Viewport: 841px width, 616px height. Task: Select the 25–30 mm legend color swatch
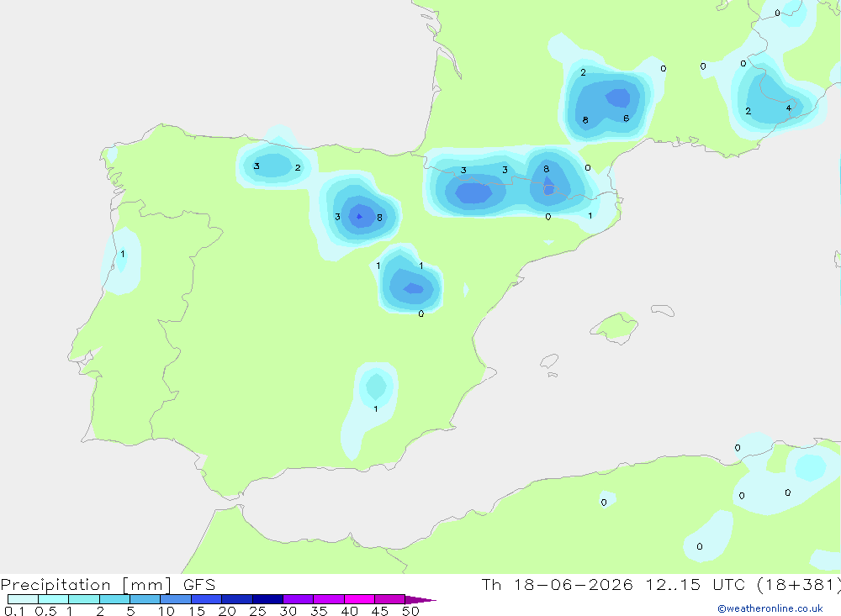coord(267,599)
